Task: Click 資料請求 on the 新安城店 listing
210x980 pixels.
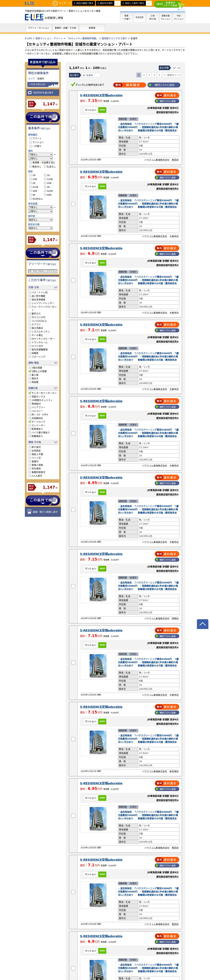Action: pyautogui.click(x=167, y=707)
